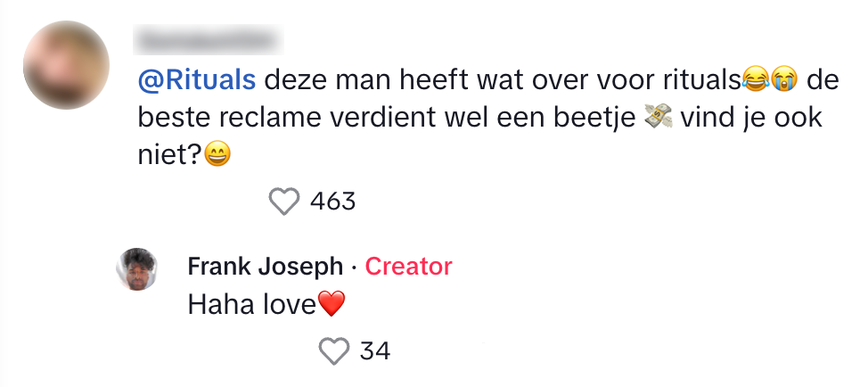
Task: Click the 463 like count
Action: 332,202
